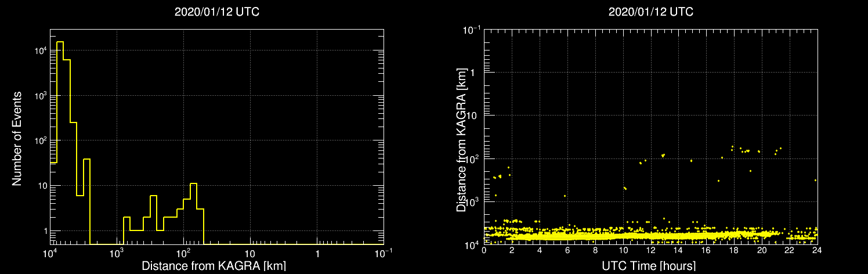
Task: Click the scatter plot's "2020/01/12 UTC" title
Action: [x=650, y=12]
